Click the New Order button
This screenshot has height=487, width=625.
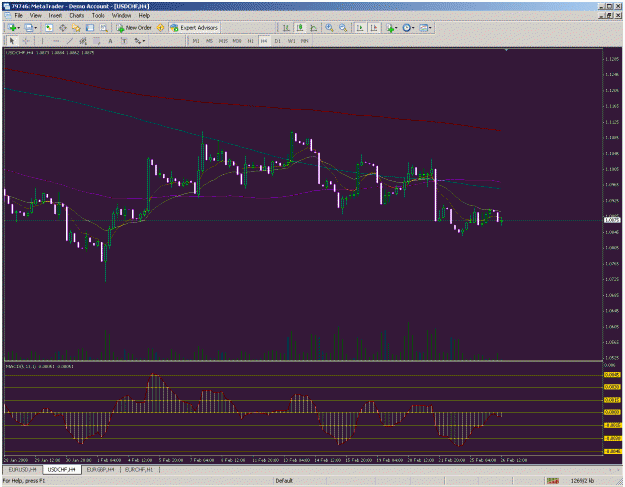click(x=134, y=28)
